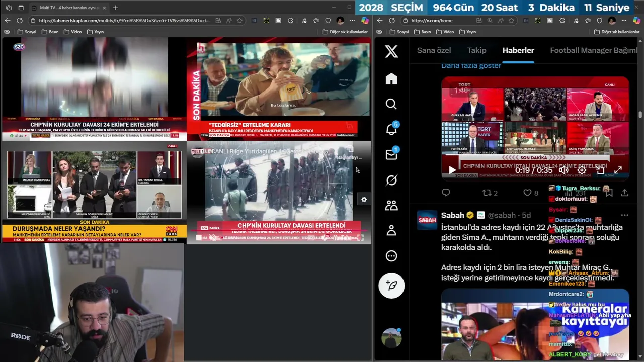
Task: Click YouTube logo on Tele1 player
Action: click(342, 237)
